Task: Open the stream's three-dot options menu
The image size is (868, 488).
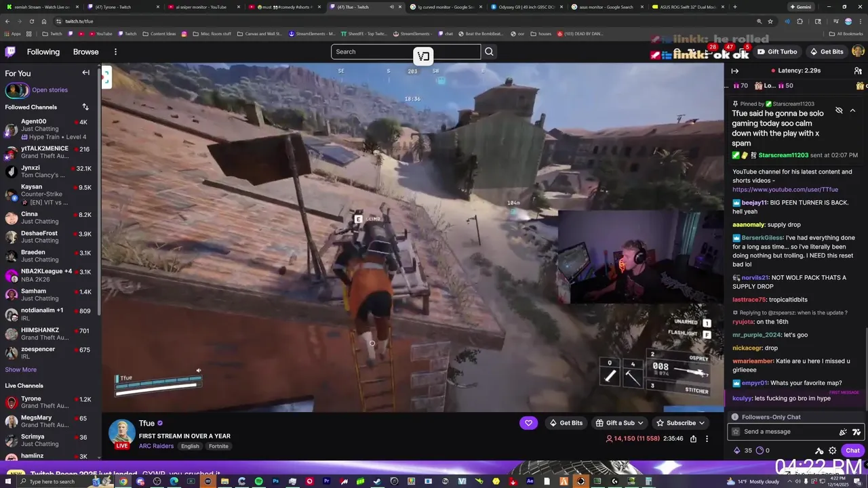Action: tap(707, 439)
